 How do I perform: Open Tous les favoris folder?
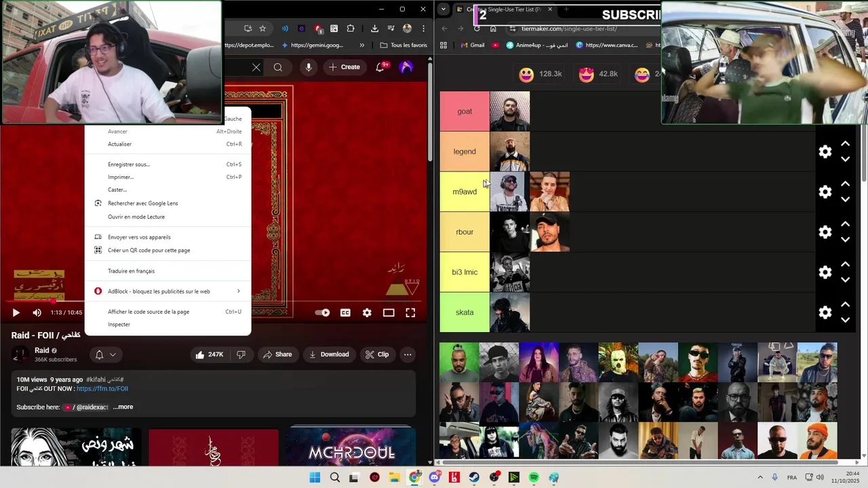[x=403, y=45]
